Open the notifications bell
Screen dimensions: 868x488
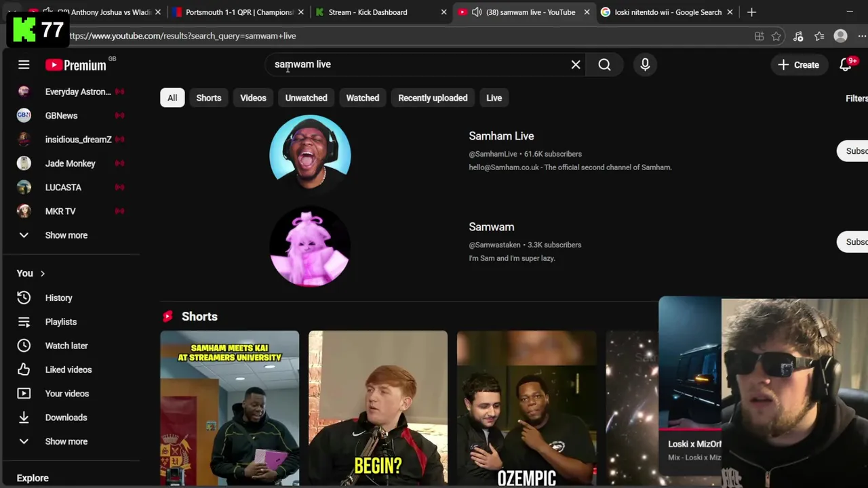click(x=846, y=64)
